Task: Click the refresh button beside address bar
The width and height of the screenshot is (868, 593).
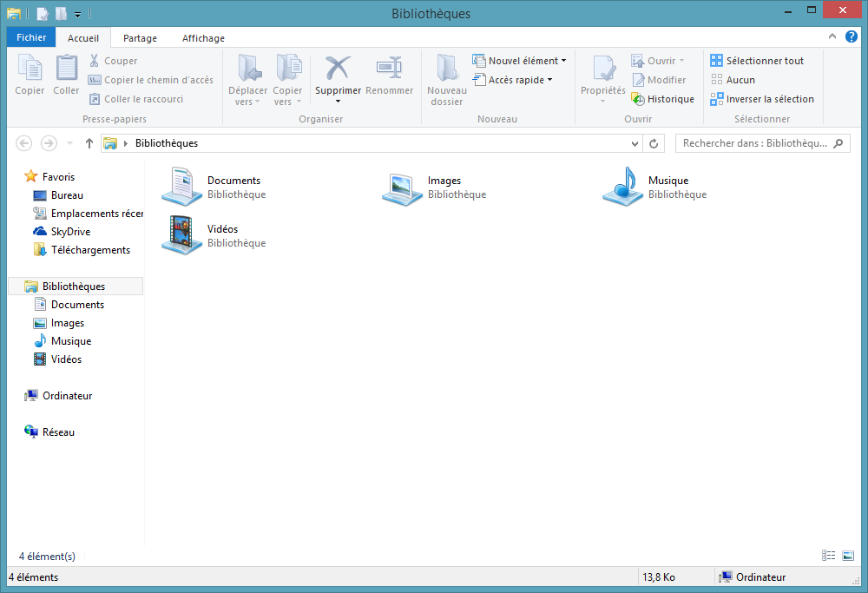Action: (654, 143)
